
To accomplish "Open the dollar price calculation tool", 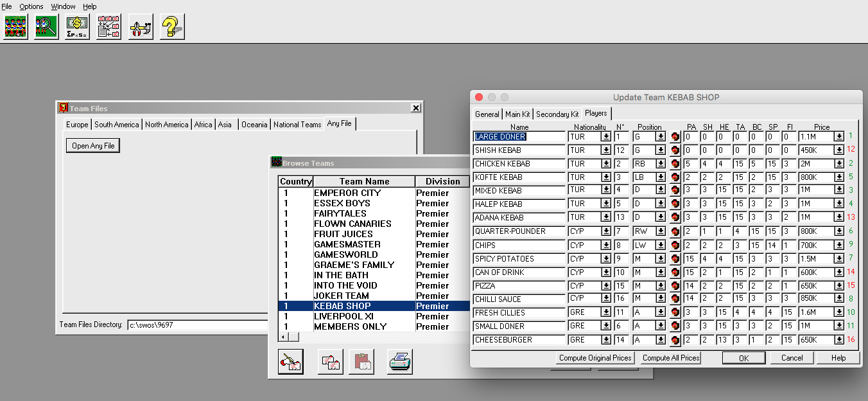I will (78, 27).
